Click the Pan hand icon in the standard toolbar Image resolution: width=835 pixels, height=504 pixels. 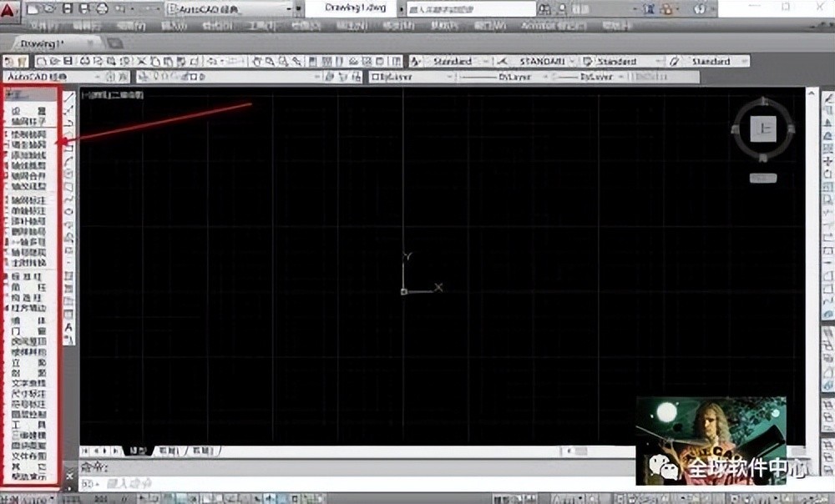[x=257, y=62]
